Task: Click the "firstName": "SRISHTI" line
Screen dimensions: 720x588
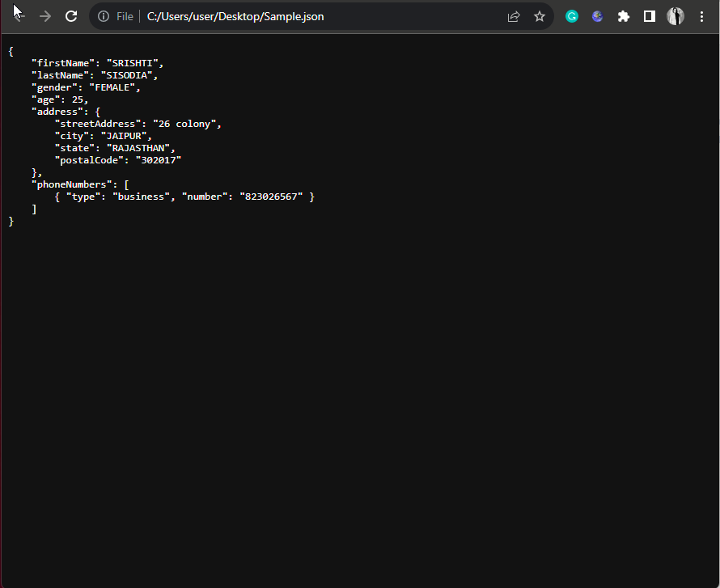Action: [97, 63]
